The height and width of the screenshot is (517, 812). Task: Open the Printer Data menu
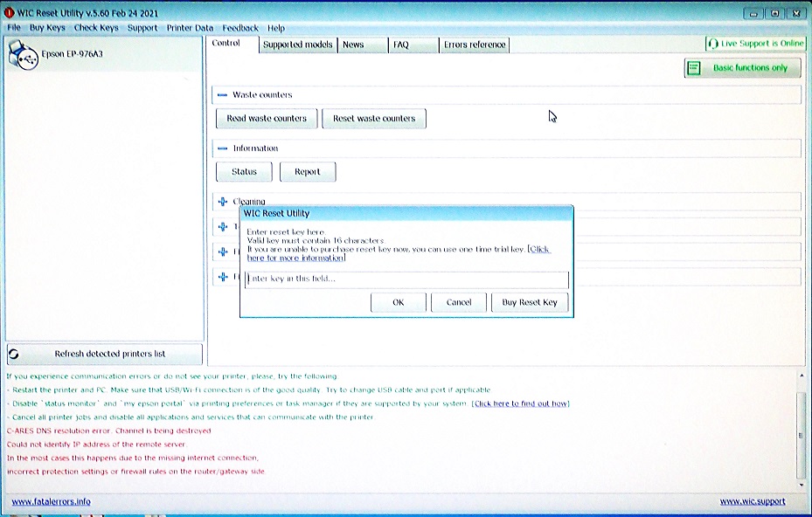point(190,28)
